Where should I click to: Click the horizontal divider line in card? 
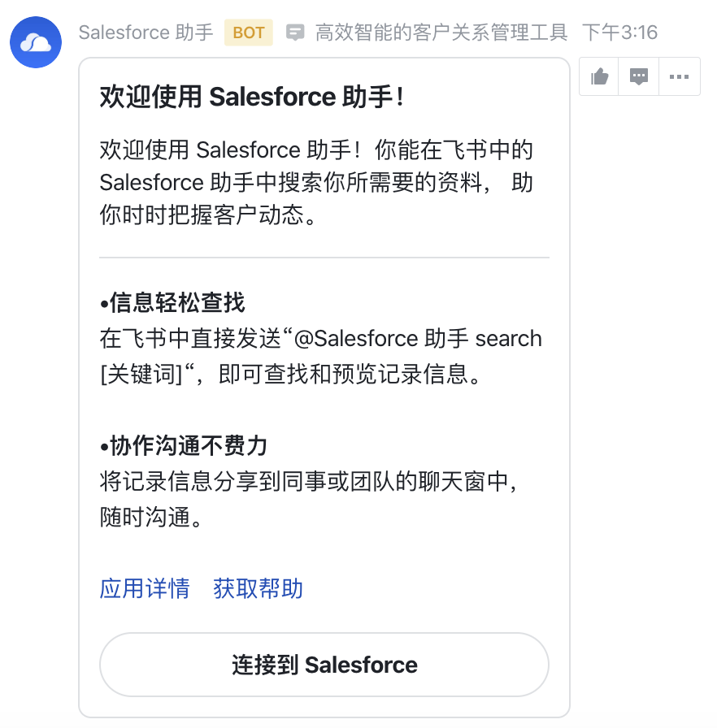pyautogui.click(x=324, y=258)
